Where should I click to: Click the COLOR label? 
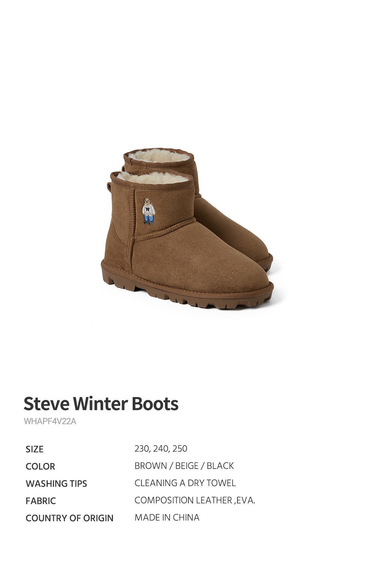click(x=40, y=466)
